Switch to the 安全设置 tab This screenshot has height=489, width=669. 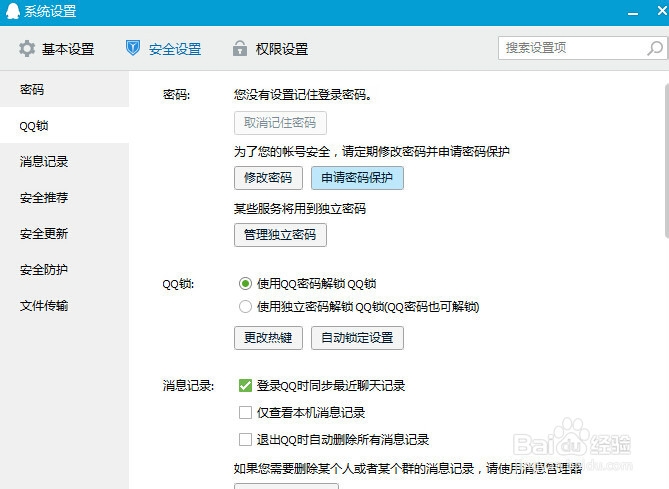[163, 49]
